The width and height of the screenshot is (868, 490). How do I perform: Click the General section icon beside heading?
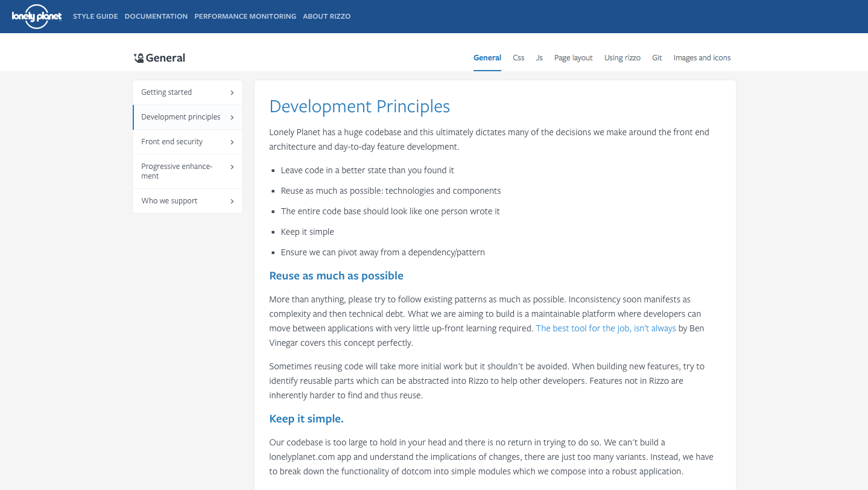pyautogui.click(x=139, y=58)
